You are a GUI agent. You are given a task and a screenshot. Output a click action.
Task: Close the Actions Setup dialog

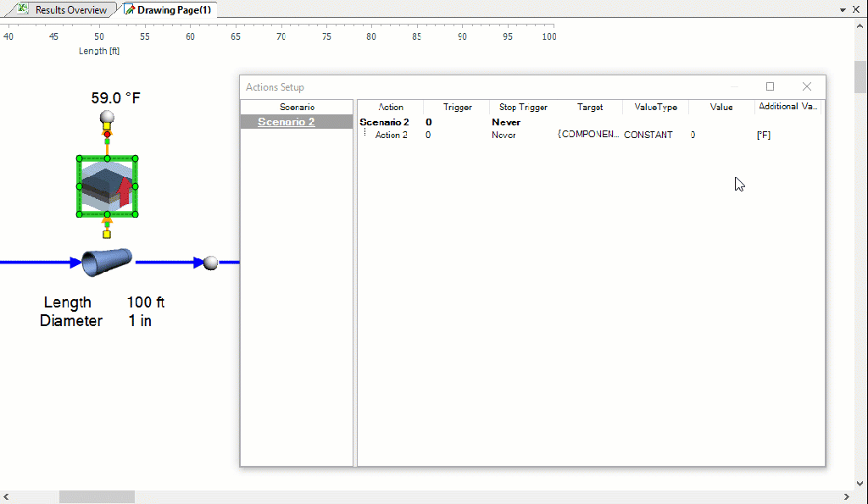[x=807, y=86]
